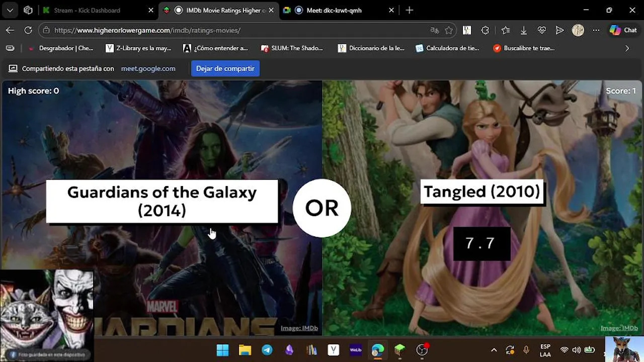Open Browser essentials heartbeat icon
This screenshot has height=362, width=644.
click(542, 30)
